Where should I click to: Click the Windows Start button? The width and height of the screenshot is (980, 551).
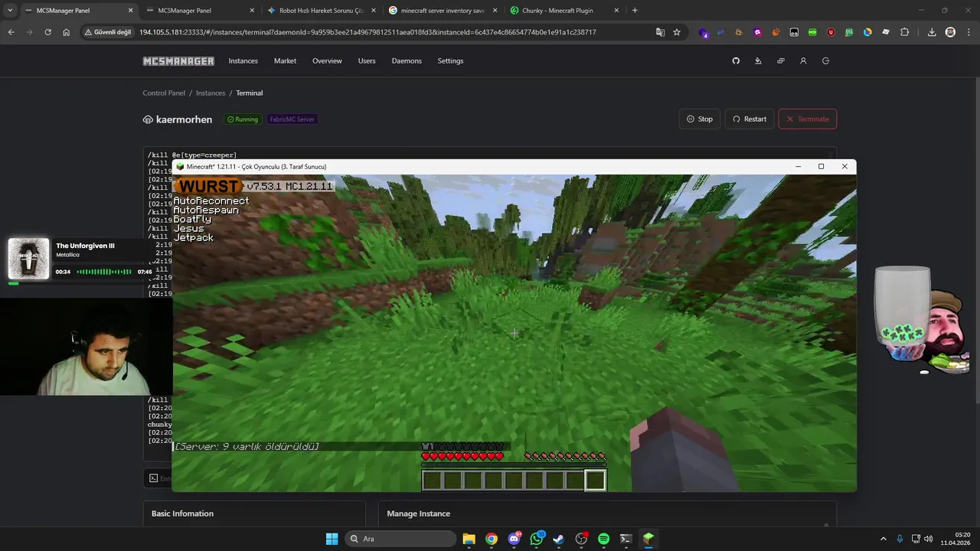(332, 539)
